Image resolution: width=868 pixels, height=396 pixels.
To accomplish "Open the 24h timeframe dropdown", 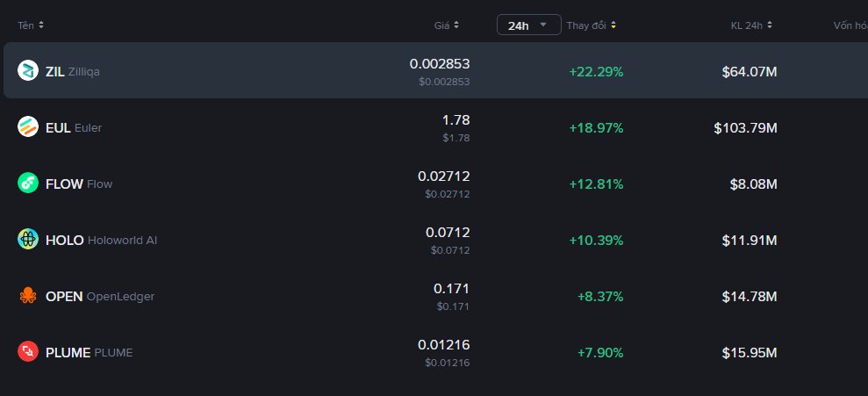I will tap(528, 25).
